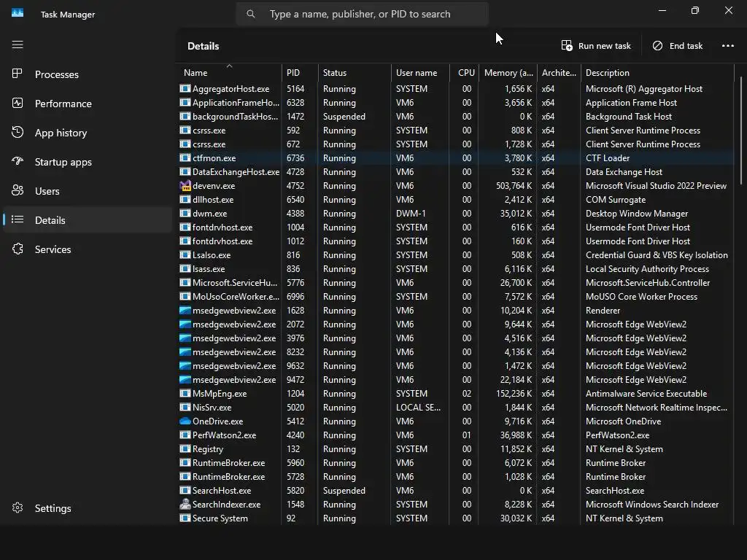The width and height of the screenshot is (747, 560).
Task: Open the hamburger navigation menu
Action: [x=18, y=44]
